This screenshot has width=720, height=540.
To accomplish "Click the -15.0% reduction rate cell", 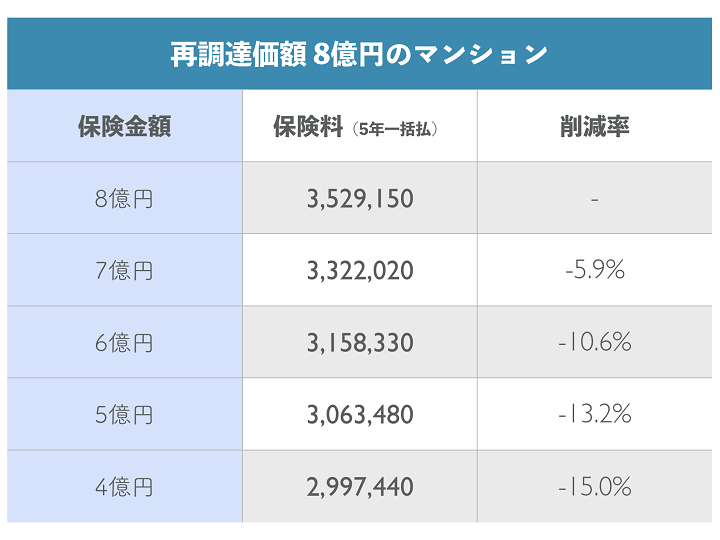I will [595, 487].
